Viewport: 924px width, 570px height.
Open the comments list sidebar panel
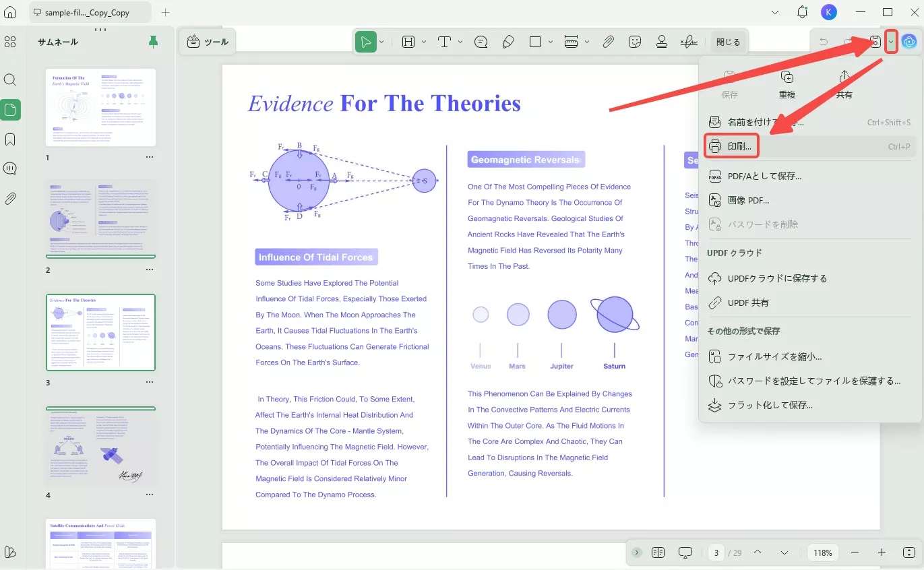10,168
